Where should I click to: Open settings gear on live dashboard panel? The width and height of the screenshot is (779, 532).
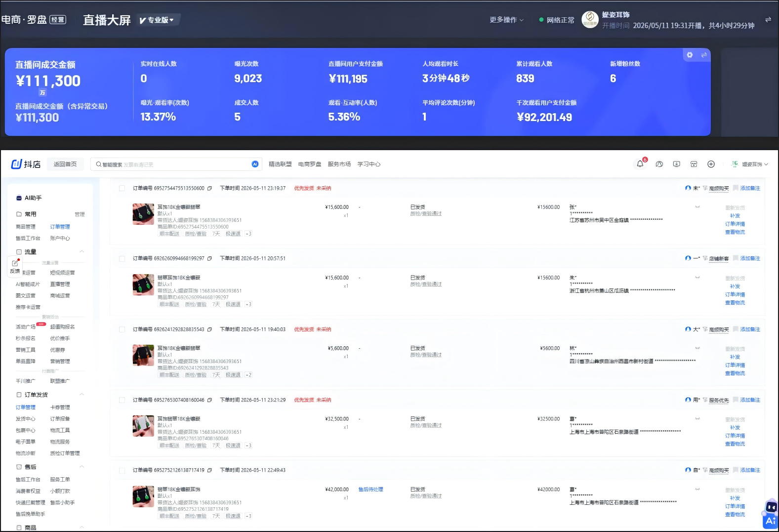(x=690, y=55)
